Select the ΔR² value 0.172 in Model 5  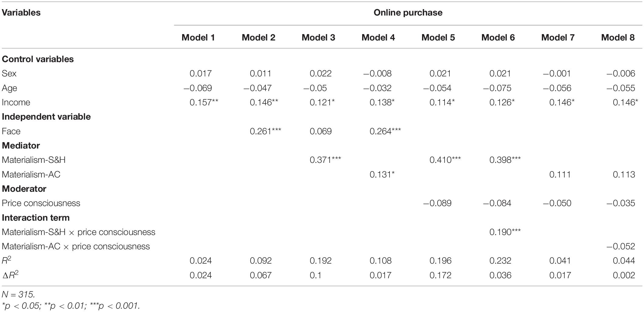coord(441,275)
